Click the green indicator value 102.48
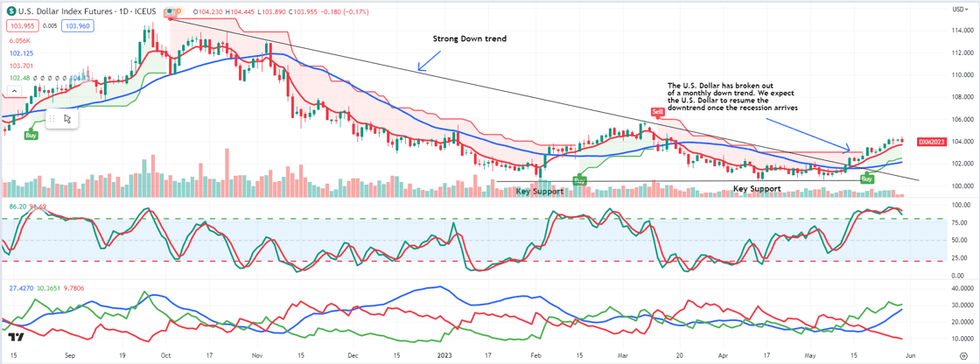This screenshot has width=980, height=364. coord(17,78)
